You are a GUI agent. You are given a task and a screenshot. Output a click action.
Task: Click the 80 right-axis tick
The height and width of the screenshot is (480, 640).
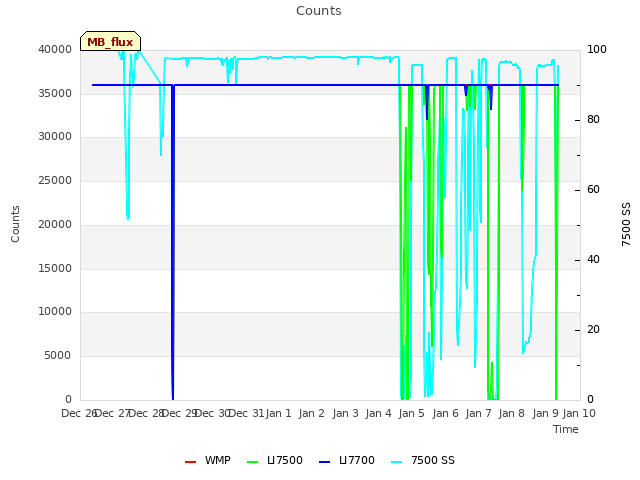(593, 120)
